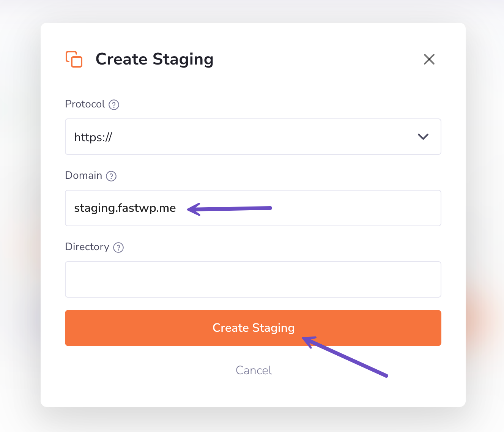Focus the Domain input field
The height and width of the screenshot is (432, 504).
click(342, 208)
